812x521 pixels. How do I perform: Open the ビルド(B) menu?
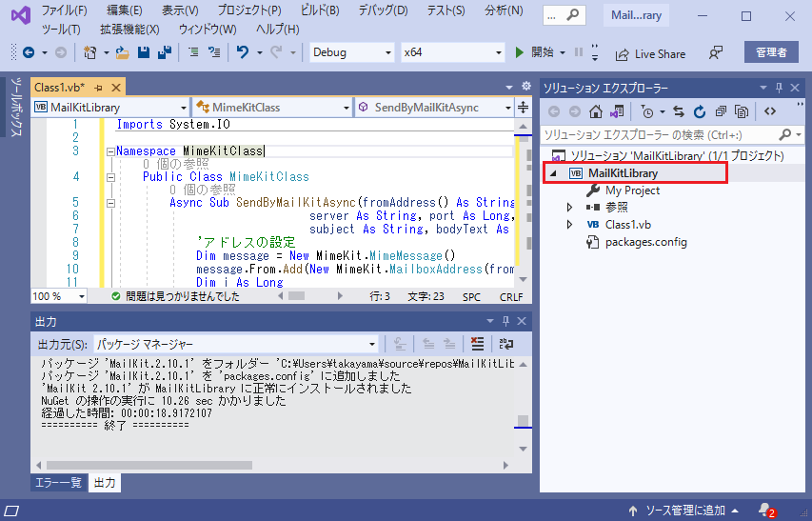pyautogui.click(x=320, y=10)
